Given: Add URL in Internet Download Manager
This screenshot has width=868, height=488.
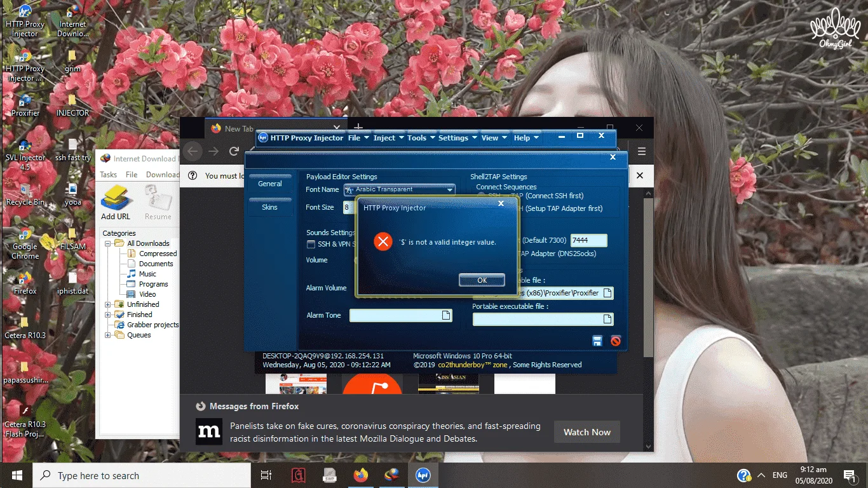Looking at the screenshot, I should [116, 203].
